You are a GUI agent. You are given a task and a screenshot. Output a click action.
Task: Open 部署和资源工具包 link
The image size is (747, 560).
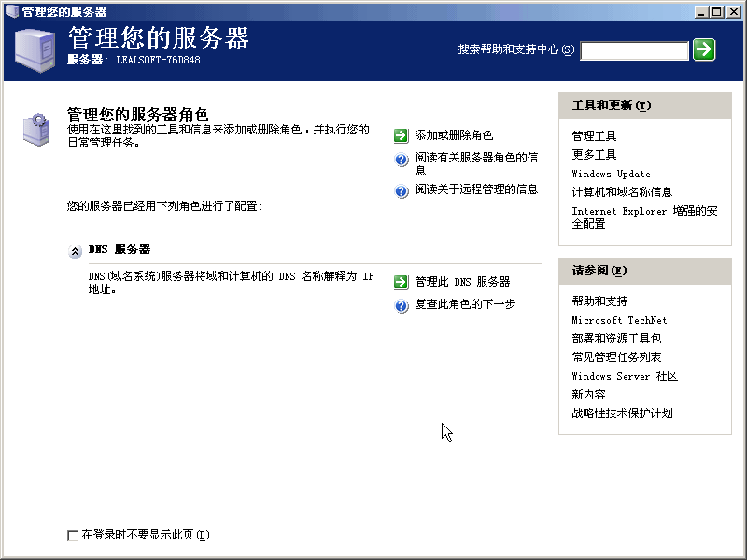pyautogui.click(x=616, y=339)
